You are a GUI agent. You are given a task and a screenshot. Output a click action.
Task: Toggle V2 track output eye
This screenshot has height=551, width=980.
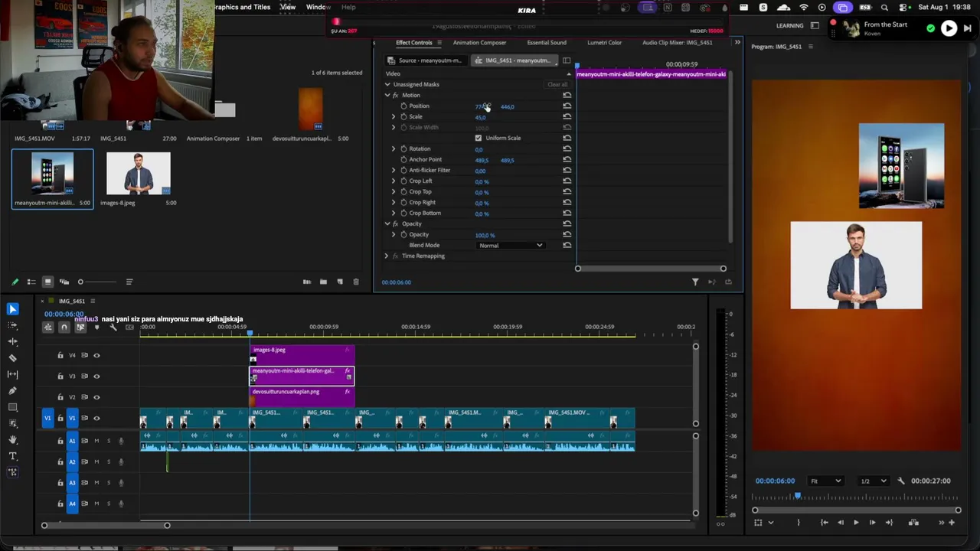(x=96, y=397)
